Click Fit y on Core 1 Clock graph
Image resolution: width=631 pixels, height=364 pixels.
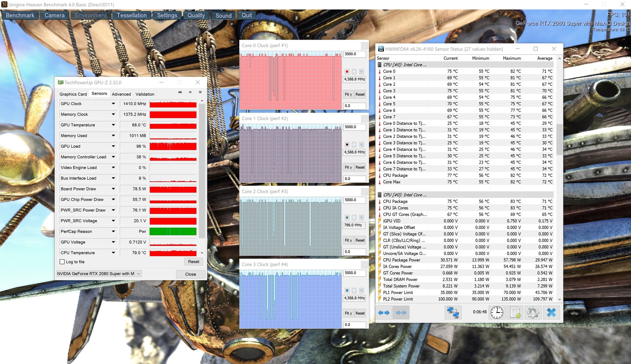tap(348, 167)
